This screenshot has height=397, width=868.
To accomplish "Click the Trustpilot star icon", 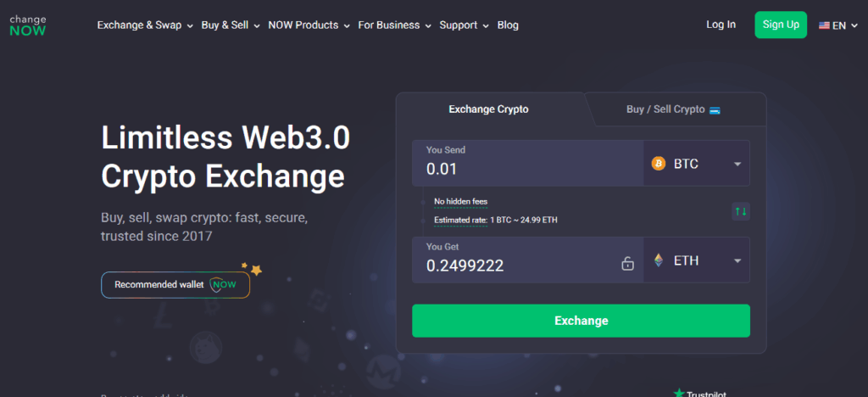I will [679, 393].
